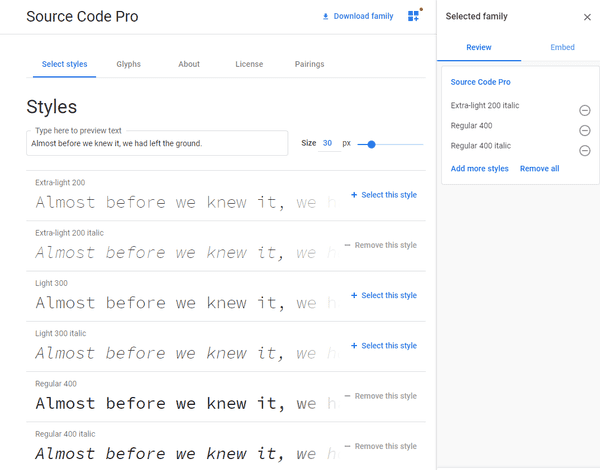Click the Add more styles link

[x=479, y=169]
